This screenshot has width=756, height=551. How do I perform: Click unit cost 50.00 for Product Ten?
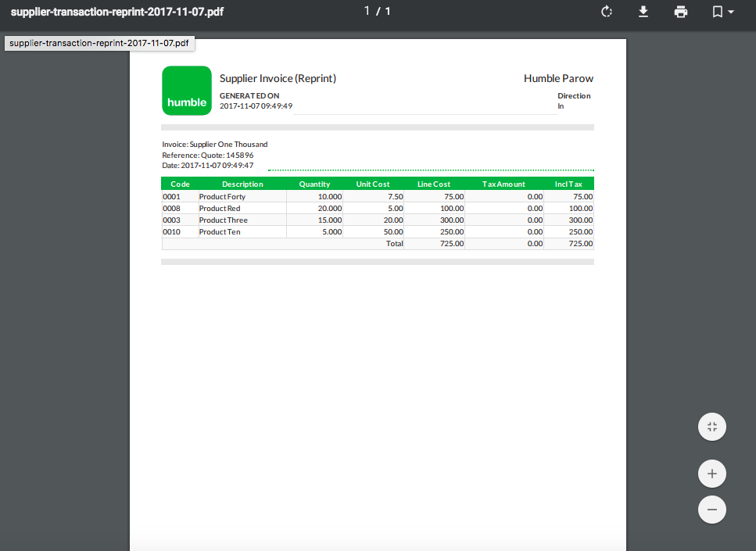(x=393, y=232)
